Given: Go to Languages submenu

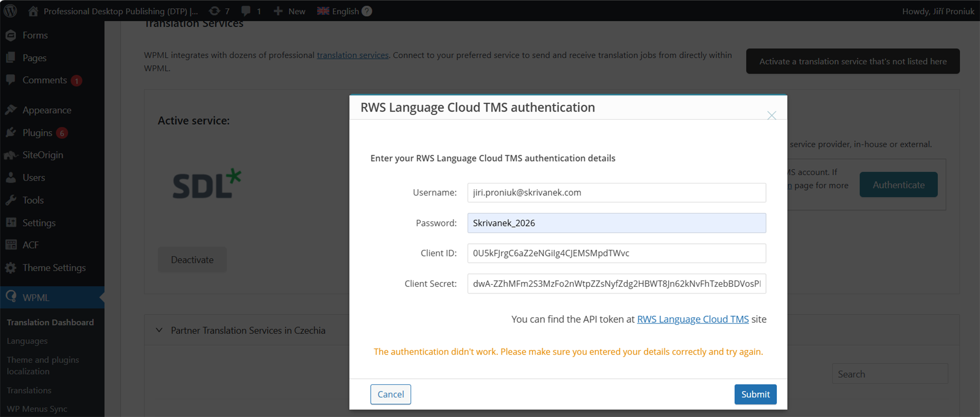Looking at the screenshot, I should [x=27, y=341].
